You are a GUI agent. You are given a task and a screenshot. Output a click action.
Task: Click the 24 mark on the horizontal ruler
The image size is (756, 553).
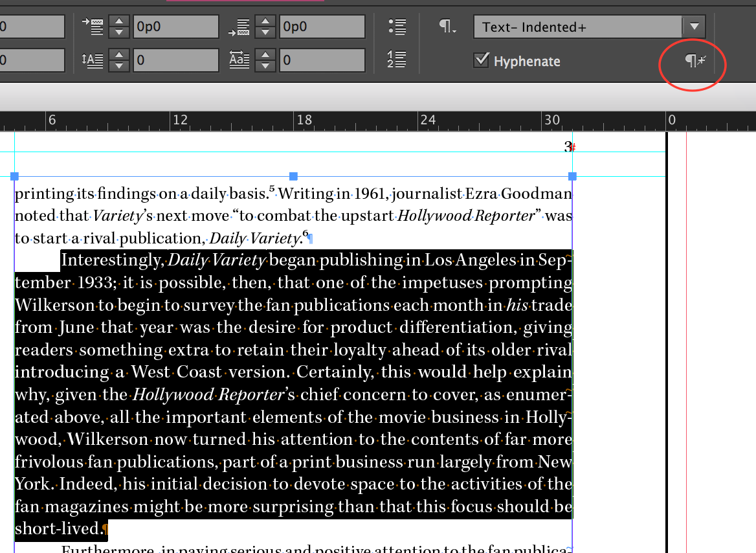tap(428, 120)
